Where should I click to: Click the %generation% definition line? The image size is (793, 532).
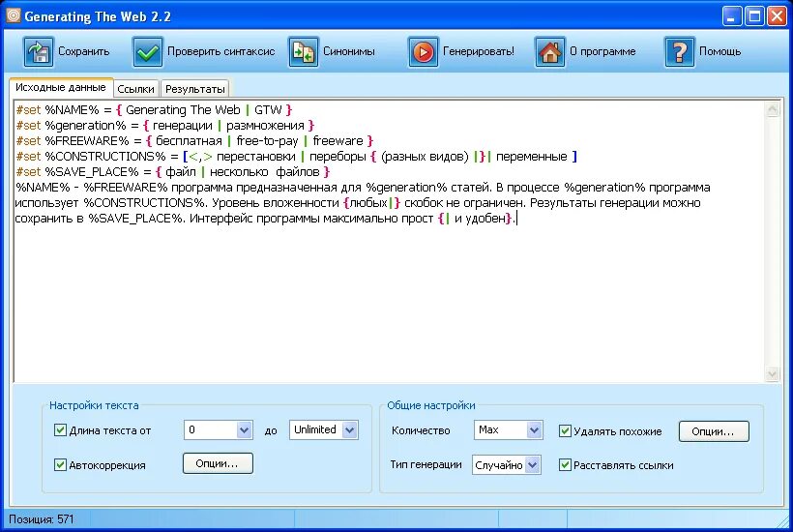(x=164, y=126)
